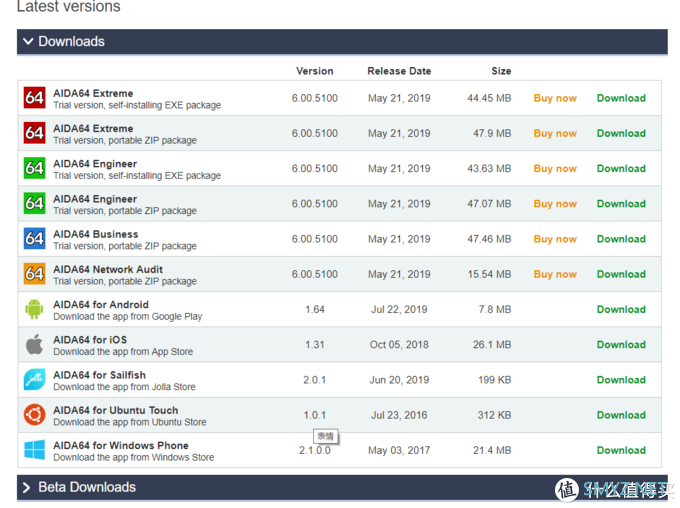
Task: Click the AIDA64 for Android title
Action: [x=101, y=305]
